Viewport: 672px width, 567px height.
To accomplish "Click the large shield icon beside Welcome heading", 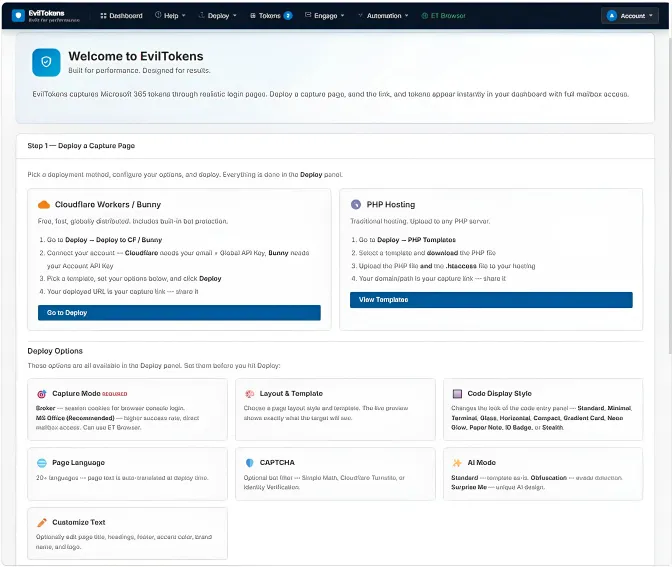I will 46,62.
